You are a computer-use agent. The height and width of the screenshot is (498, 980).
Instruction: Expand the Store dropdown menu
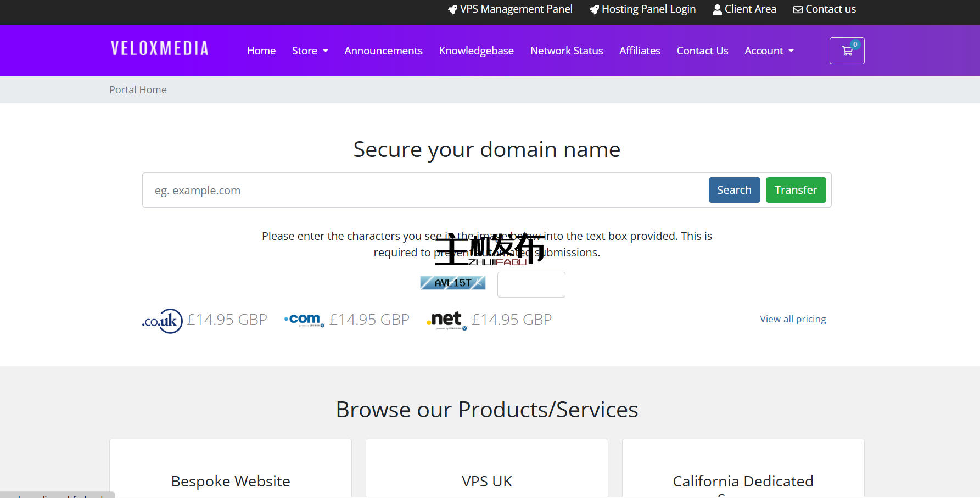pyautogui.click(x=310, y=51)
